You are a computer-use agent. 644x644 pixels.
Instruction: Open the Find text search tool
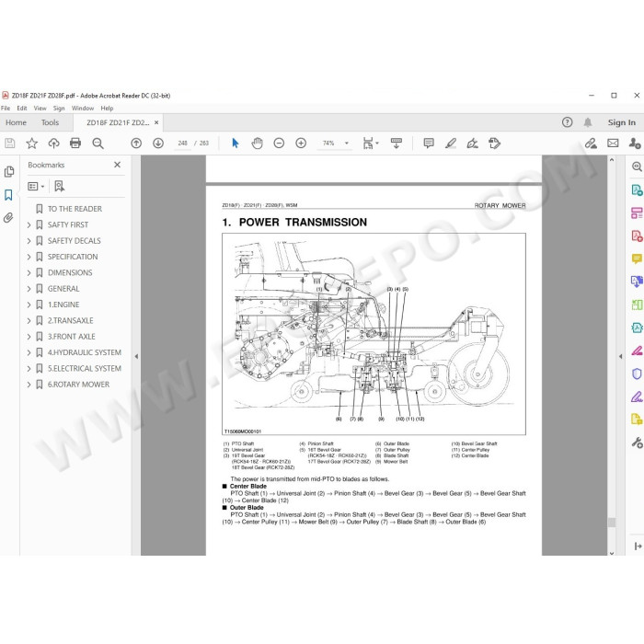98,143
